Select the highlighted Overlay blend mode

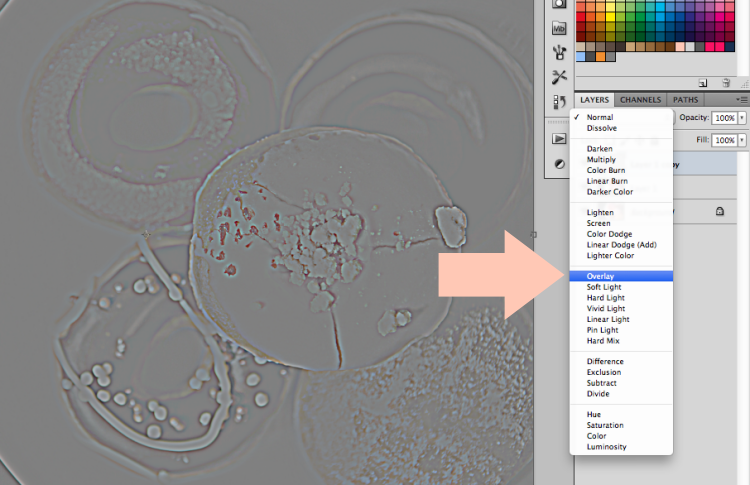[x=621, y=276]
